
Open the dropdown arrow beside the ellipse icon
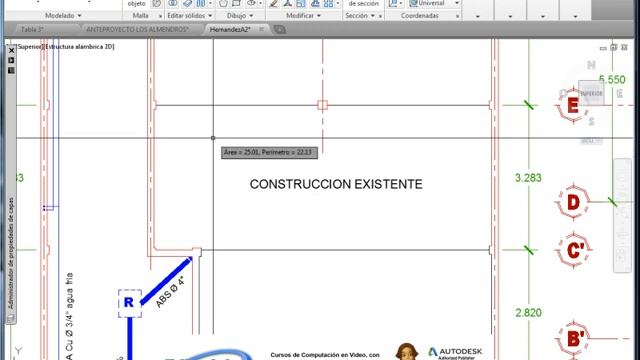point(260,3)
